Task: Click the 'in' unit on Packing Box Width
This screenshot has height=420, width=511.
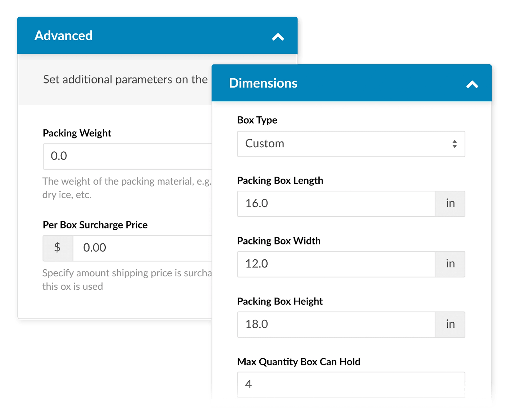Action: click(x=450, y=264)
